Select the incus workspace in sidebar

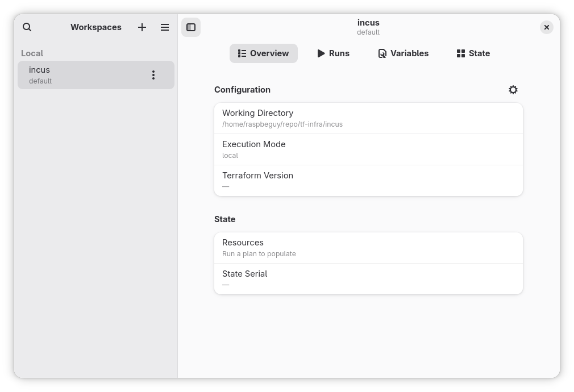(96, 75)
